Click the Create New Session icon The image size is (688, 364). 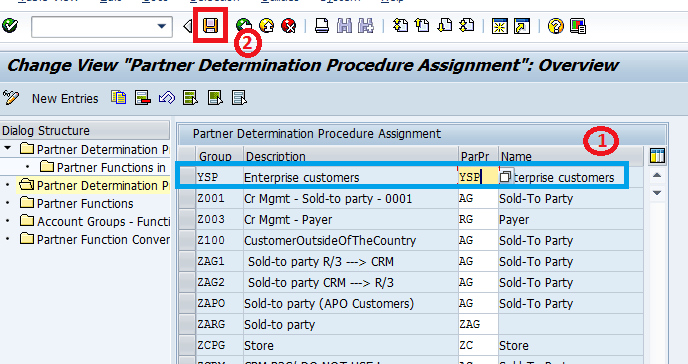500,26
